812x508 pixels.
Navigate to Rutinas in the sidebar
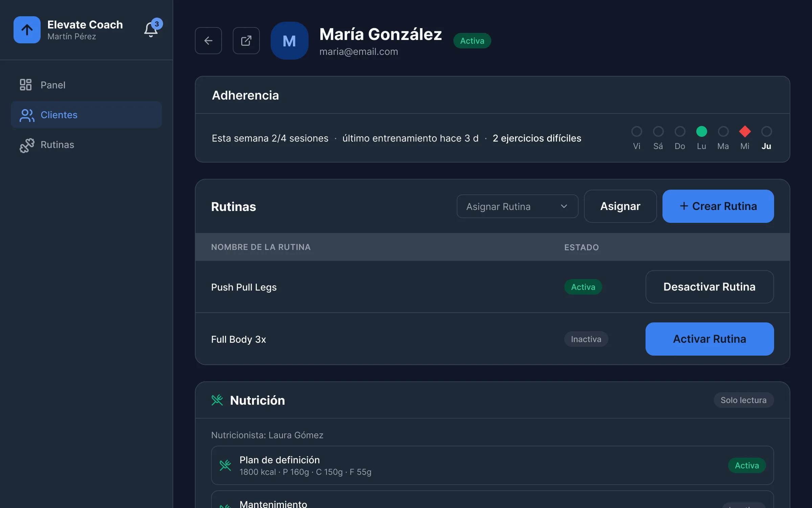(86, 145)
